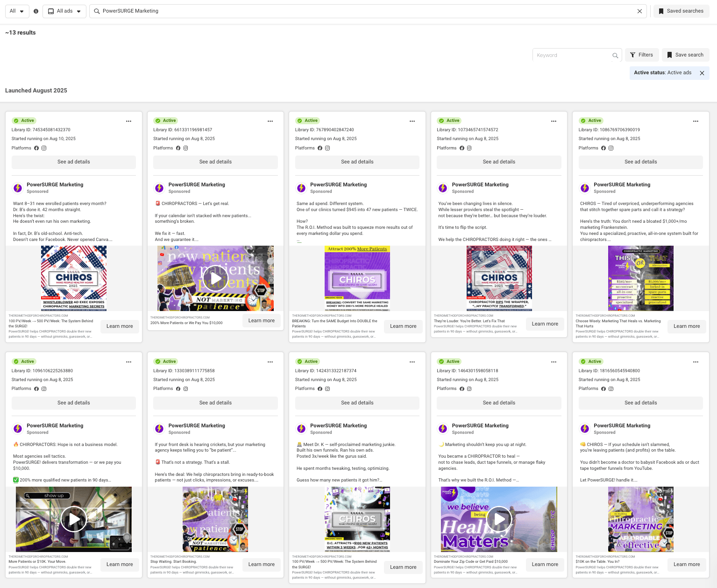Open Saved searches
Viewport: 717px width, 588px height.
(x=681, y=11)
